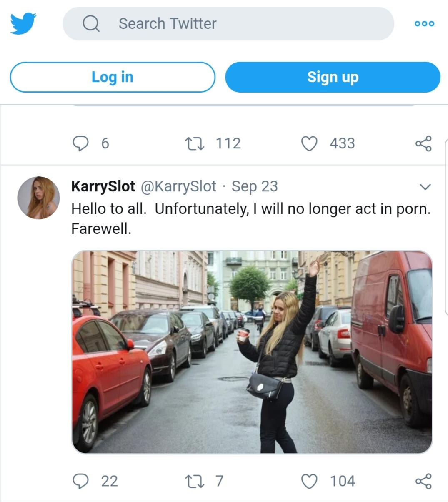448x502 pixels.
Task: Retweet the post with 112 retweets
Action: point(194,143)
